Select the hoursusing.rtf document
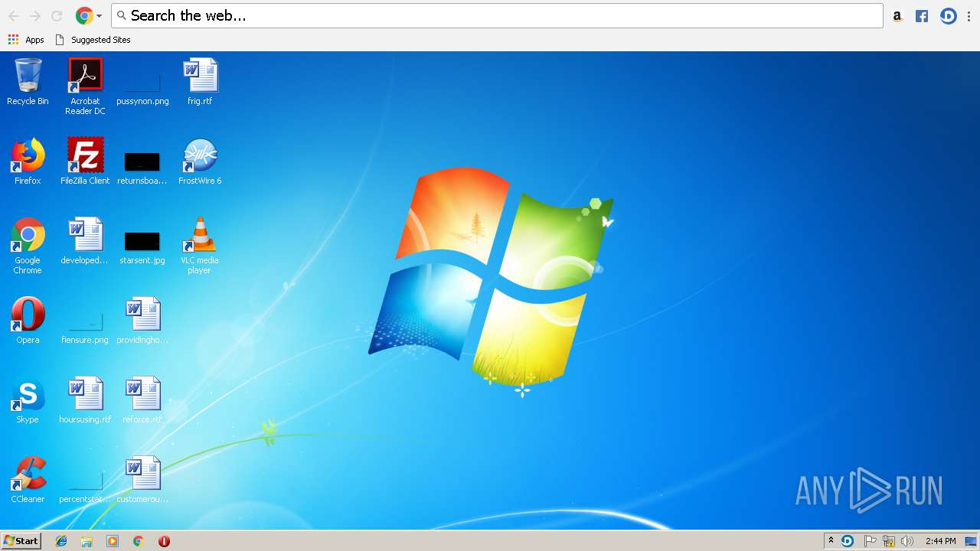The height and width of the screenshot is (551, 980). click(85, 399)
